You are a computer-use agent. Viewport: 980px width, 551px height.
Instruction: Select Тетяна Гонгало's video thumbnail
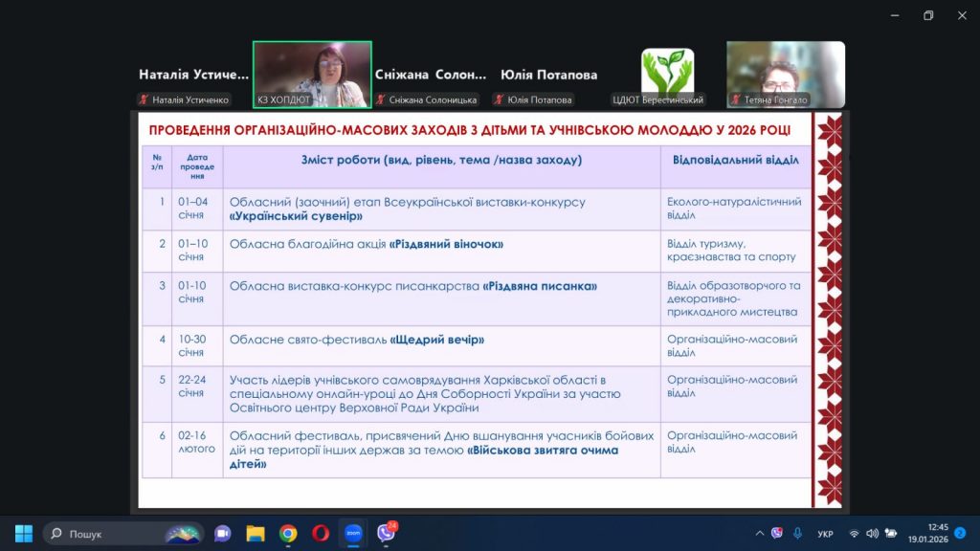[x=785, y=75]
